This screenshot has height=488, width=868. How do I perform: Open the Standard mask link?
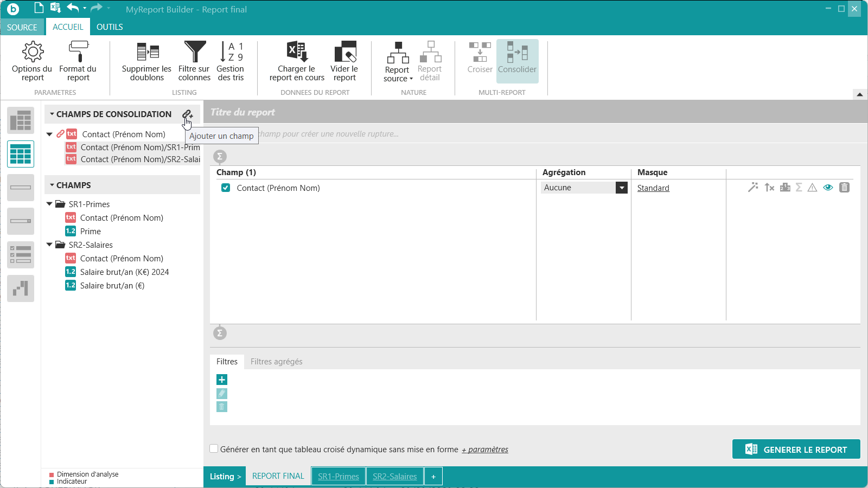(653, 188)
